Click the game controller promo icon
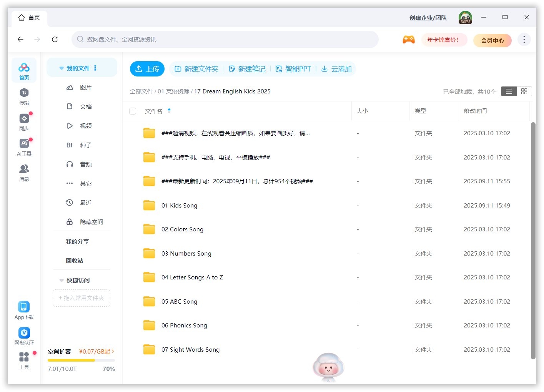Viewport: 544px width, 392px height. (x=409, y=39)
